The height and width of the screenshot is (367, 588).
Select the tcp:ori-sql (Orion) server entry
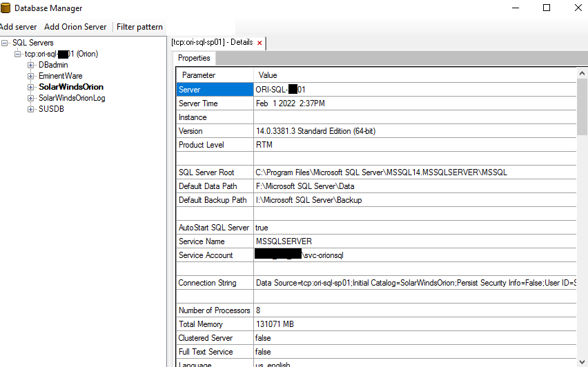(61, 54)
